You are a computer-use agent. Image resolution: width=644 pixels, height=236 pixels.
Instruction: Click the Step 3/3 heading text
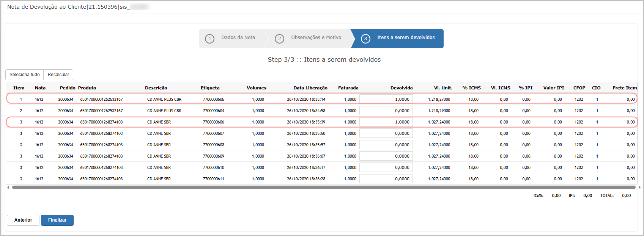(324, 59)
